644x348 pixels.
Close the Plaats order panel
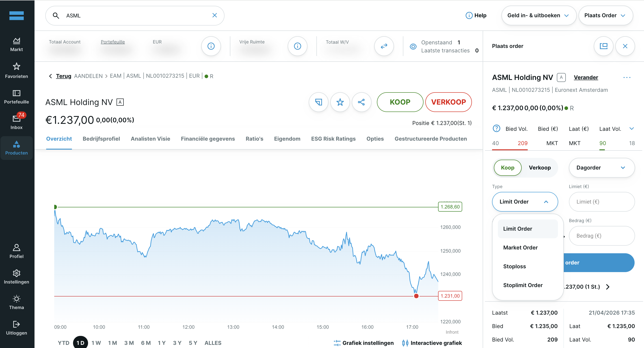click(625, 46)
